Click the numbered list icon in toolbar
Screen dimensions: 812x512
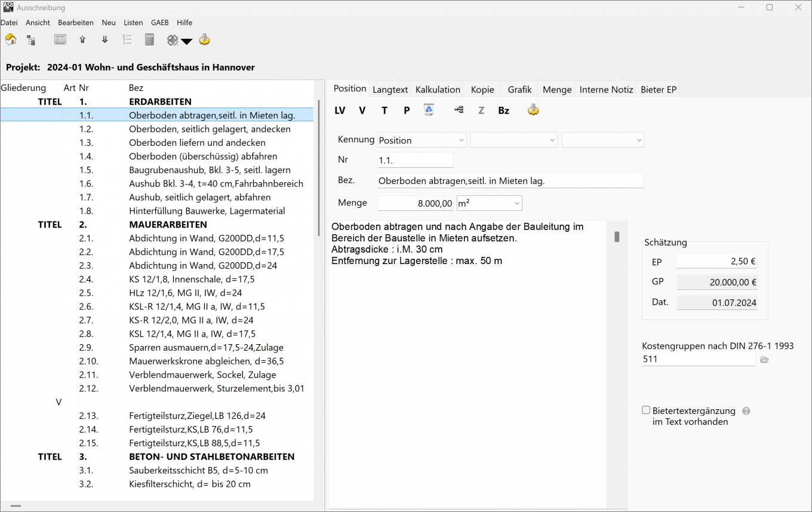pos(127,40)
